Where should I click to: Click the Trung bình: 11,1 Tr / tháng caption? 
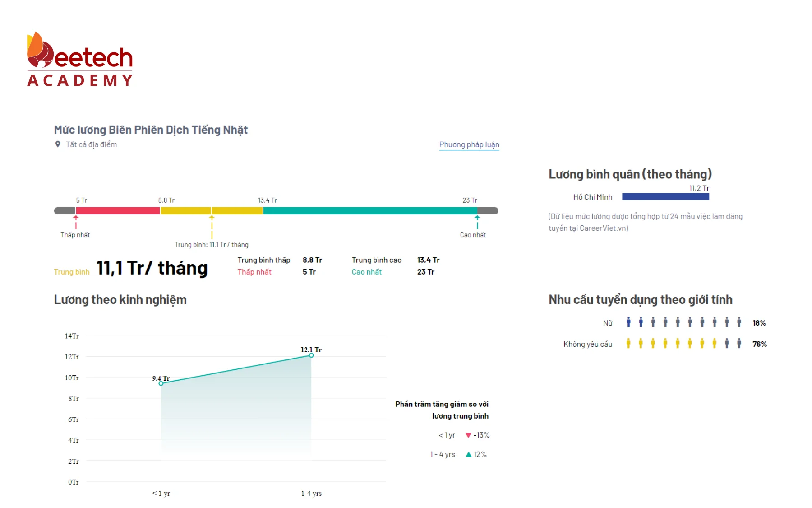point(212,245)
